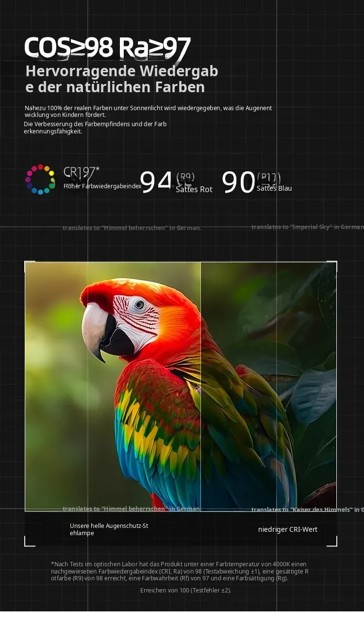Click the headline "COS≥98 Ra≥97"
Viewport: 364px width, 624px height.
point(107,48)
